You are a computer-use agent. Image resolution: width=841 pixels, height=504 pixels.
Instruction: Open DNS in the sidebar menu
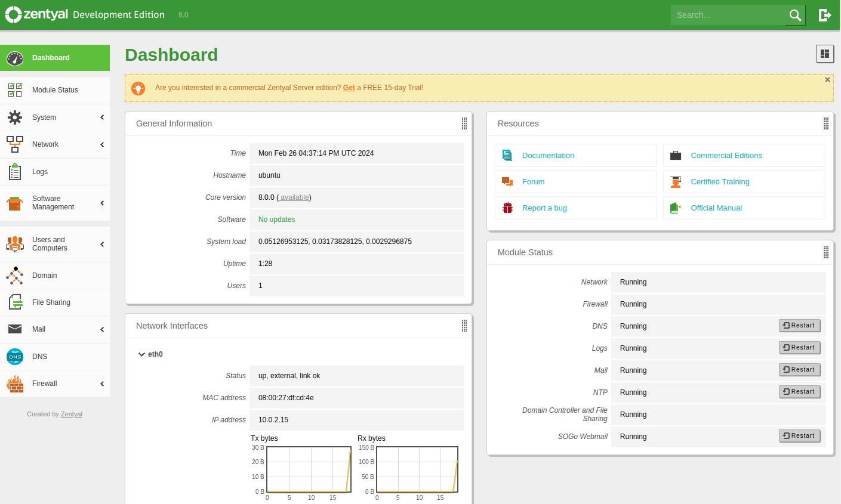click(55, 357)
